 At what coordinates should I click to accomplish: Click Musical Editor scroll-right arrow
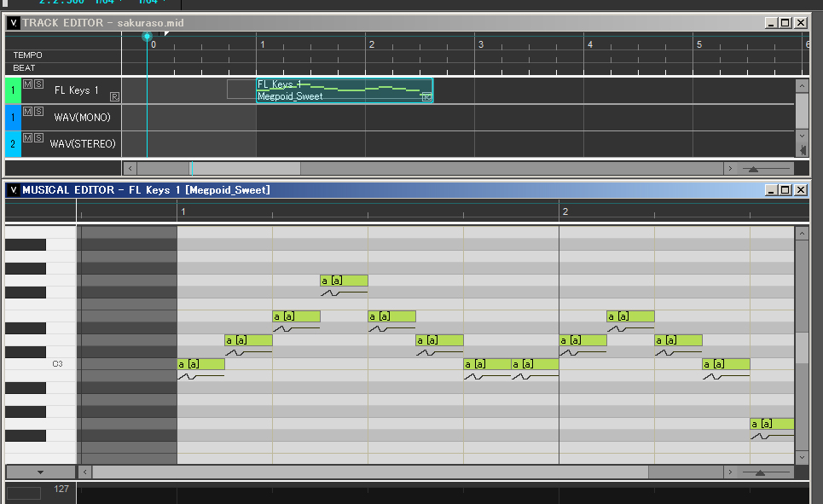[x=729, y=472]
